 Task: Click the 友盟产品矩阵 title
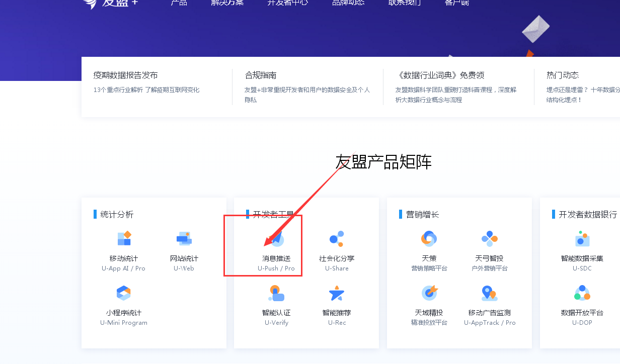pos(383,162)
